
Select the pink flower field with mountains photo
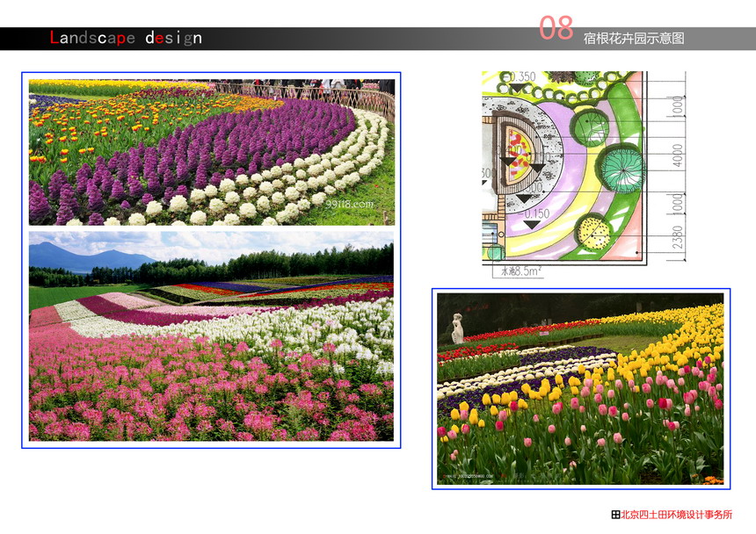point(211,336)
